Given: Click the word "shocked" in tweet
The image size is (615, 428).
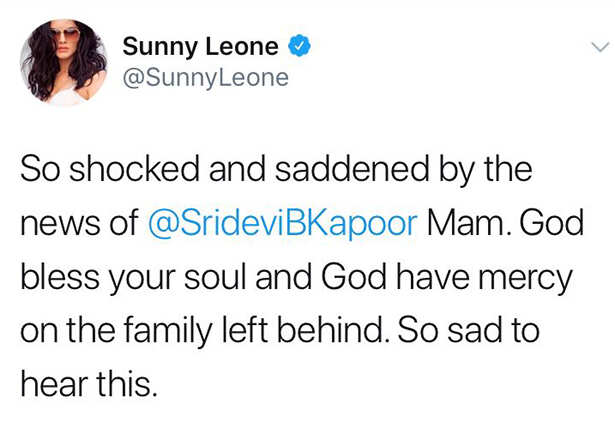Looking at the screenshot, I should (x=134, y=169).
